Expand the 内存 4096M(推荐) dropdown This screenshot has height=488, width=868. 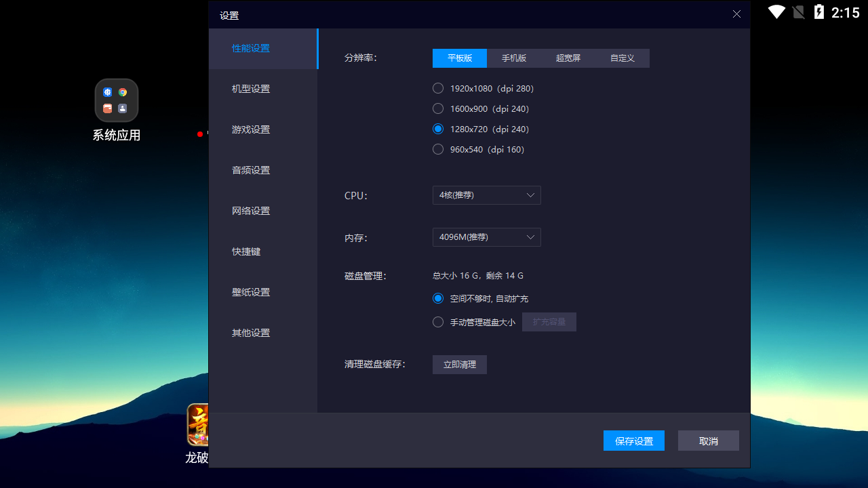[487, 237]
